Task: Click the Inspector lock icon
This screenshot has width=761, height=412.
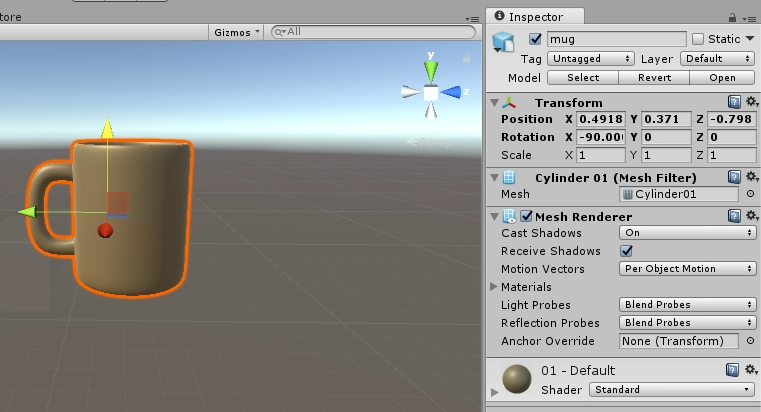Action: [732, 18]
